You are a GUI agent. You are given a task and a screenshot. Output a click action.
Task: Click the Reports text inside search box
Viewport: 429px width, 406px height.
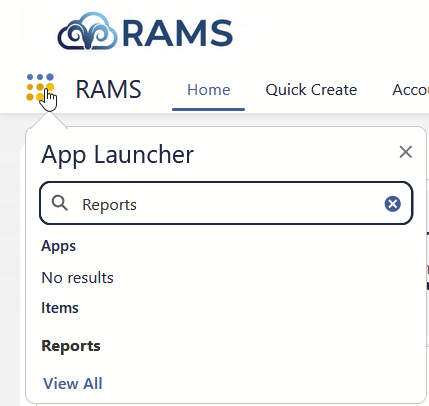tap(109, 204)
